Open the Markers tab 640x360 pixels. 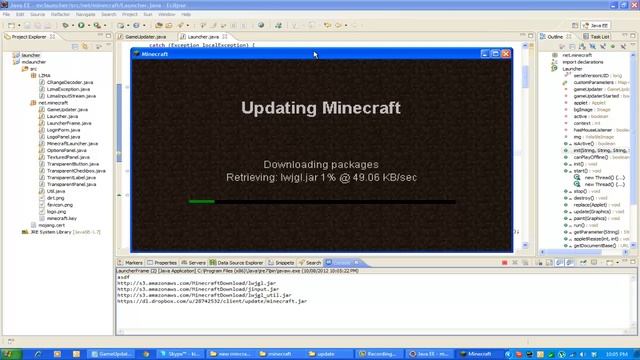pyautogui.click(x=130, y=262)
